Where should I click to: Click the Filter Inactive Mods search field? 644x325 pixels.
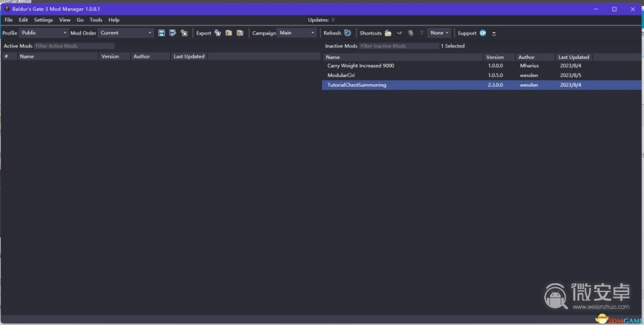click(x=398, y=46)
